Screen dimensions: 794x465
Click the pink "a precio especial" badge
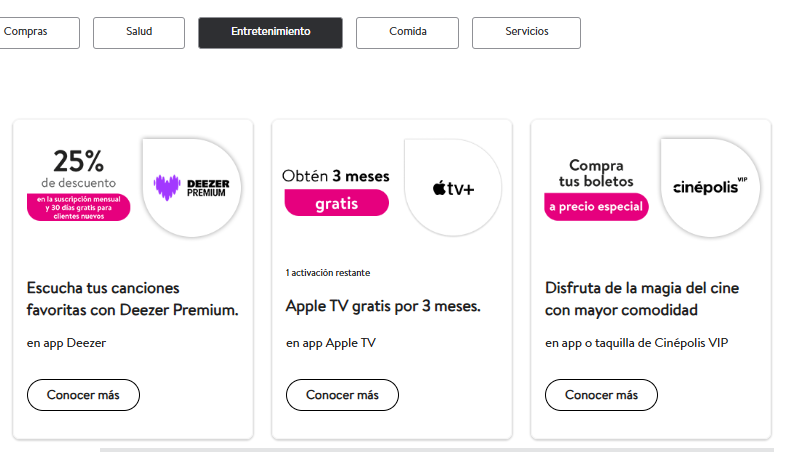pos(596,207)
